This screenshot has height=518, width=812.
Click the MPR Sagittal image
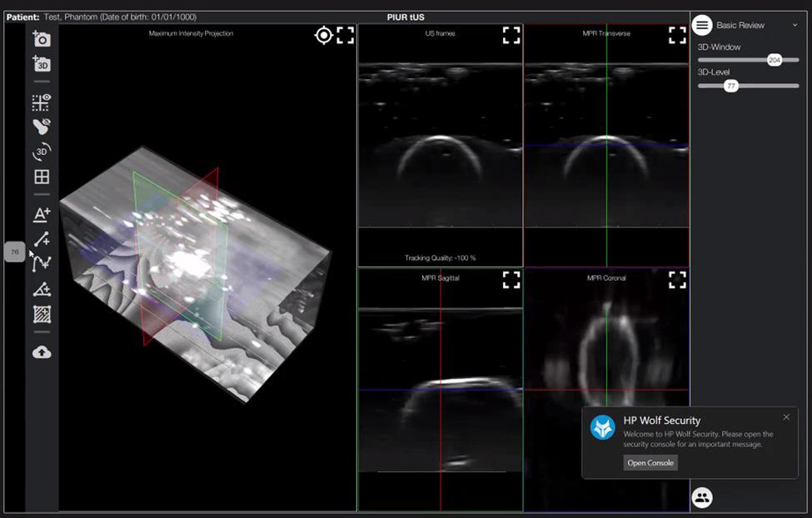click(x=441, y=390)
